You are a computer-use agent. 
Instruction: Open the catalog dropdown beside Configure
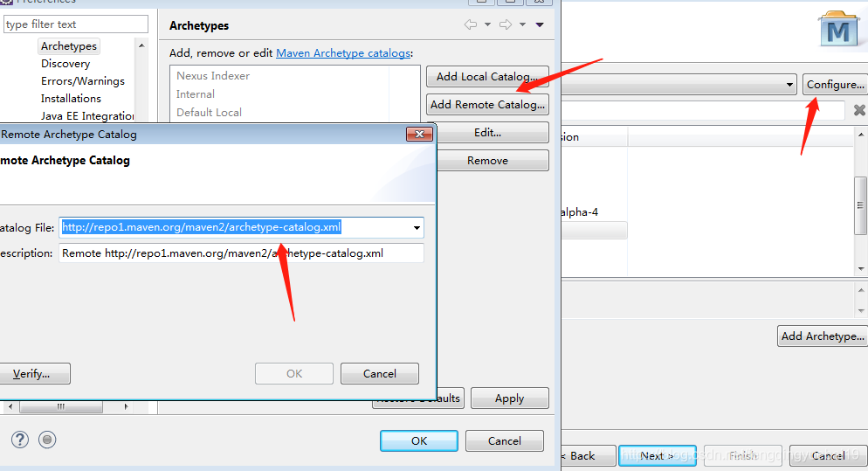click(x=789, y=85)
